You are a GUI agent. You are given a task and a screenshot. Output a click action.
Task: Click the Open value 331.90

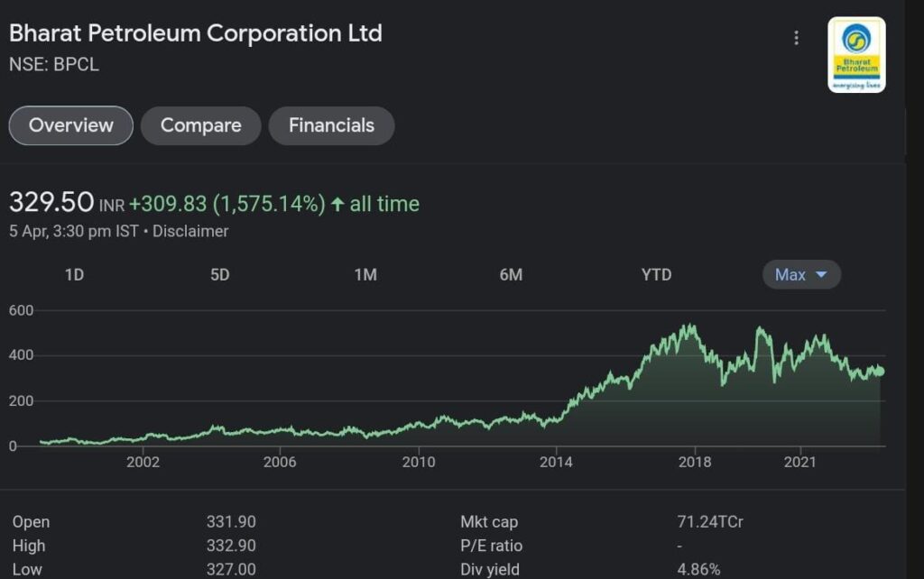coord(231,522)
